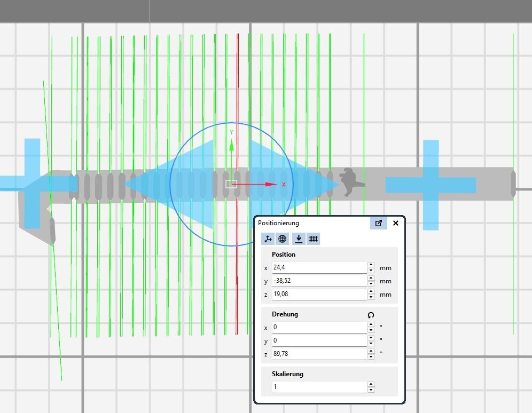Click the Position z field showing 19,08

pyautogui.click(x=319, y=294)
